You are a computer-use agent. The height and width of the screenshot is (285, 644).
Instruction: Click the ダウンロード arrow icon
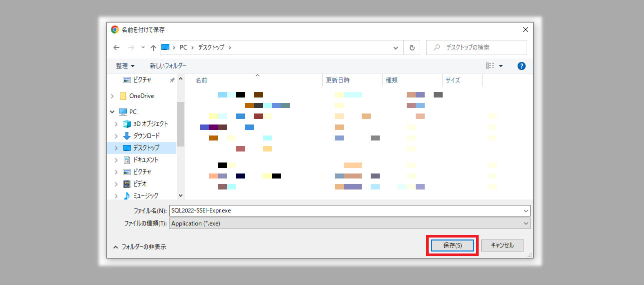127,136
